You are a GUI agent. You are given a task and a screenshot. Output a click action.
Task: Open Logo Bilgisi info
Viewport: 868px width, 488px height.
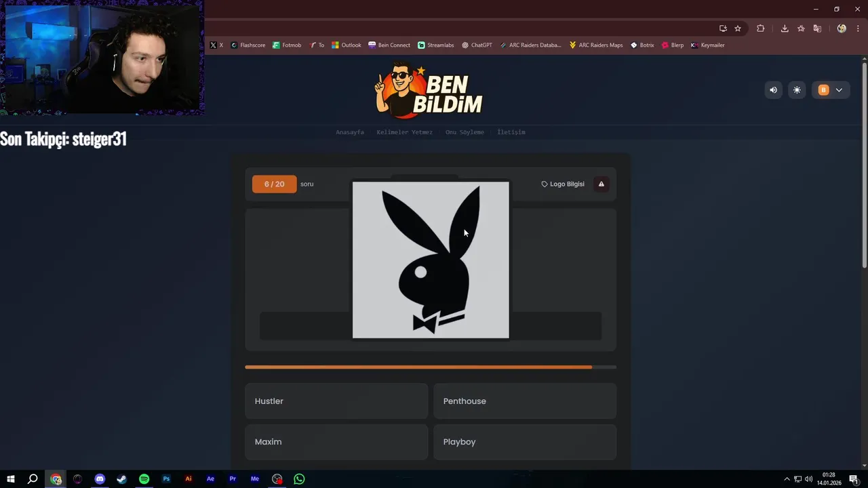(x=563, y=184)
